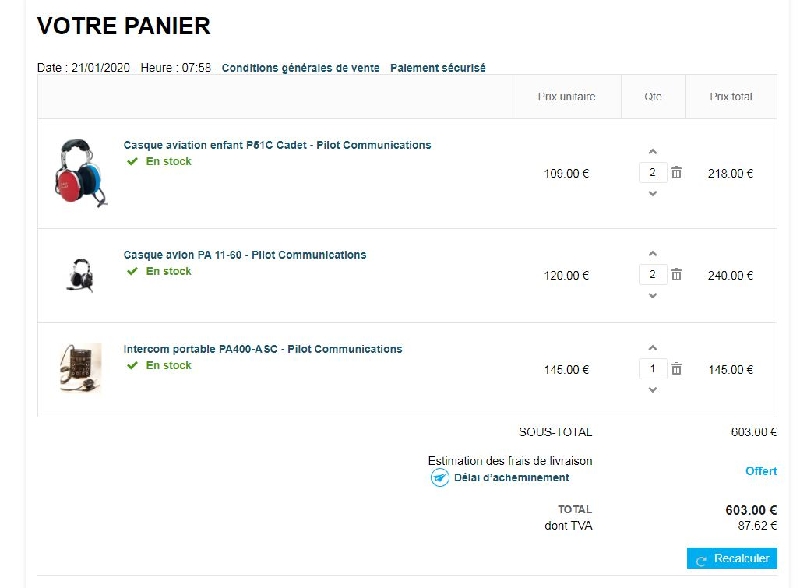800x588 pixels.
Task: Open the Paiement sécurisé link
Action: 437,68
